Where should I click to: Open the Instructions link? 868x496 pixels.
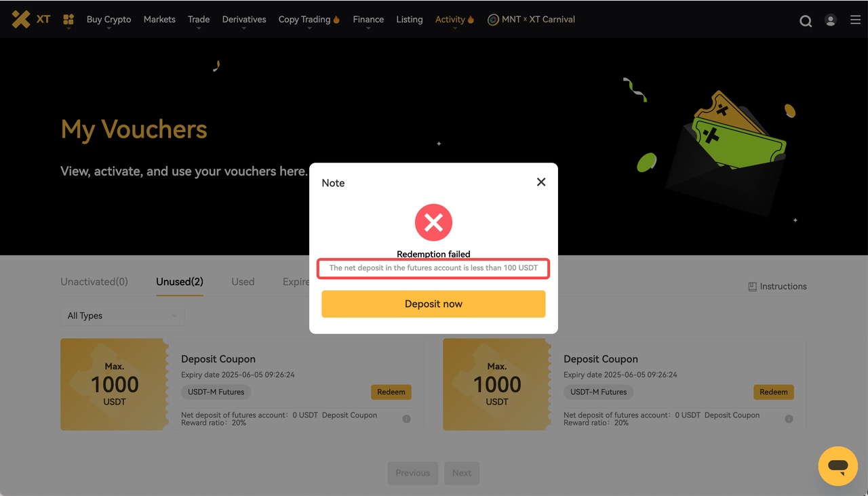click(x=777, y=287)
